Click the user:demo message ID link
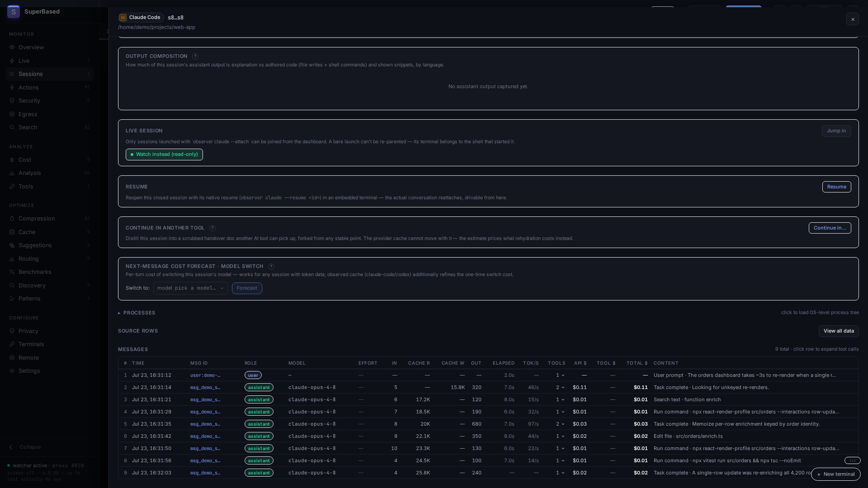Image resolution: width=868 pixels, height=488 pixels. pyautogui.click(x=205, y=375)
